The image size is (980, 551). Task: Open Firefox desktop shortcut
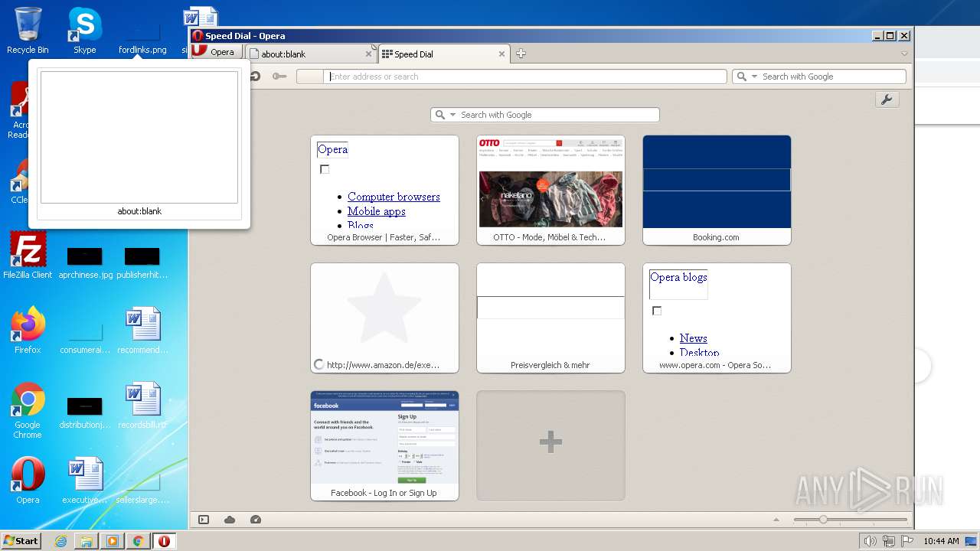28,331
